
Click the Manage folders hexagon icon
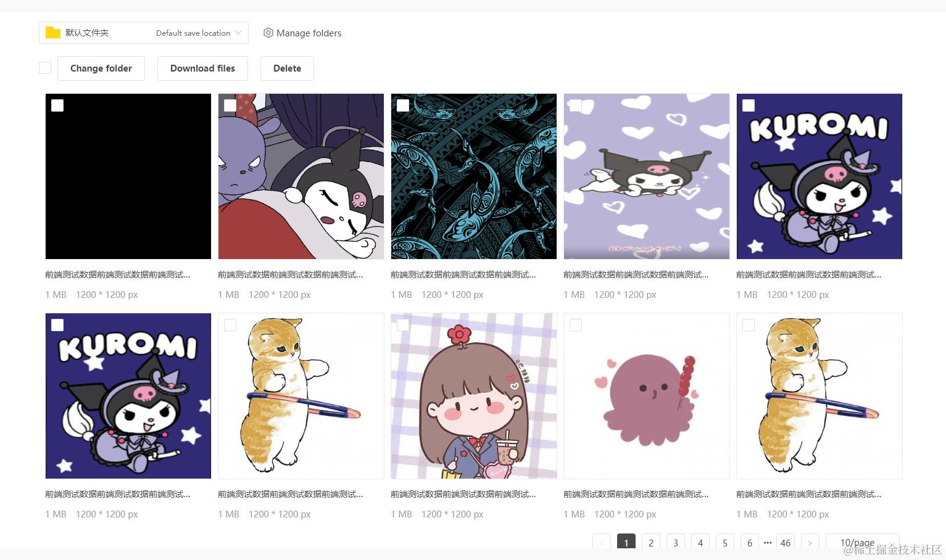[268, 33]
